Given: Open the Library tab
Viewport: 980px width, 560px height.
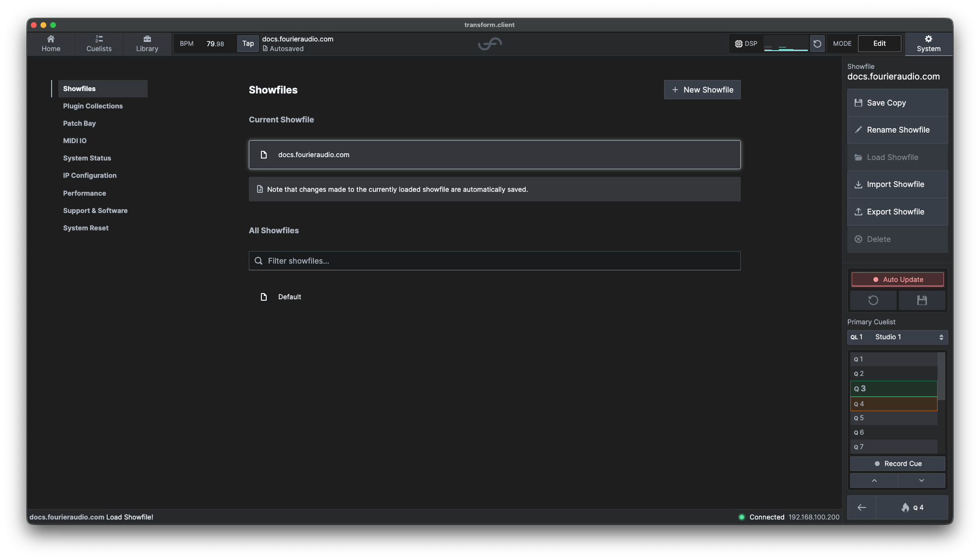Looking at the screenshot, I should point(147,44).
